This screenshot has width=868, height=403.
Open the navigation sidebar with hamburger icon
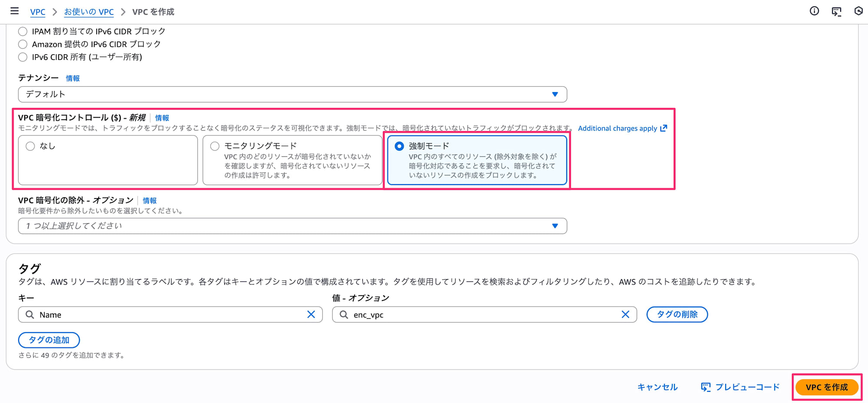pyautogui.click(x=14, y=11)
